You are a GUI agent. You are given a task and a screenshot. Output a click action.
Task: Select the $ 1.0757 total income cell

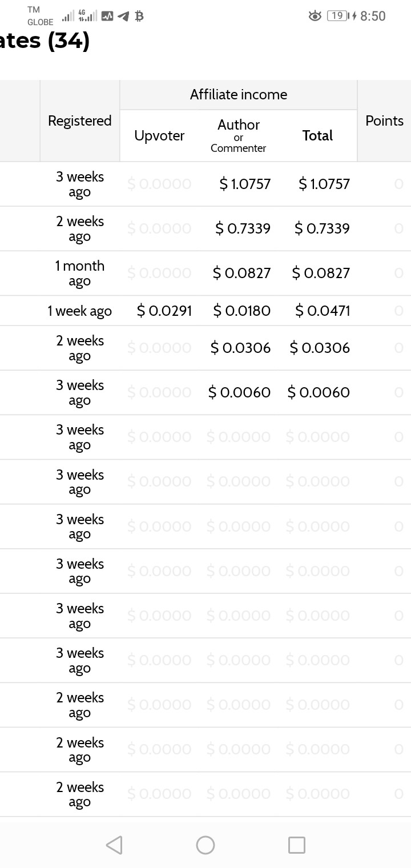(x=324, y=184)
